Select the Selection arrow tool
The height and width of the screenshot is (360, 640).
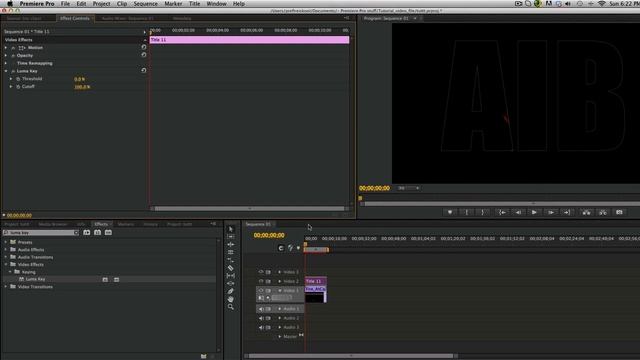pyautogui.click(x=231, y=229)
